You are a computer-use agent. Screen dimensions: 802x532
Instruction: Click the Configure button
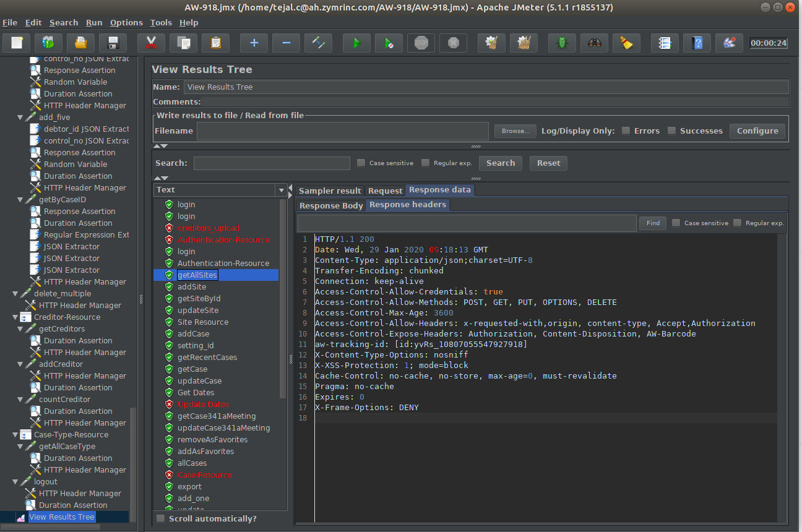(757, 131)
